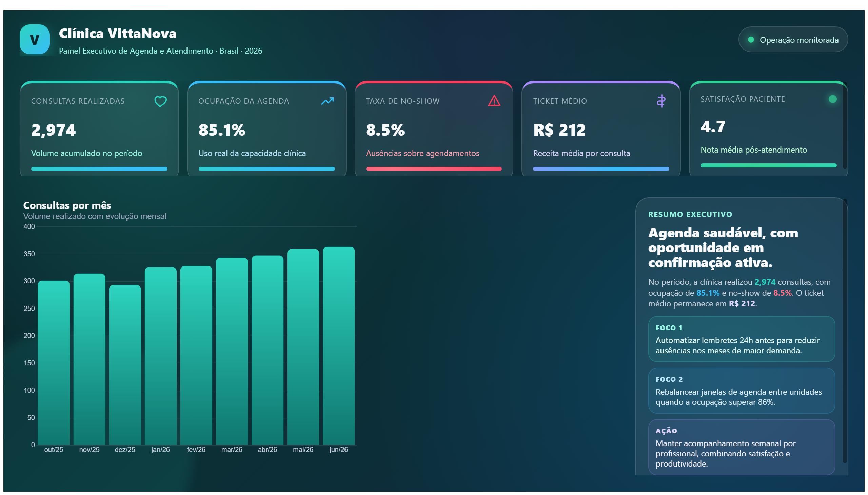868x495 pixels.
Task: Click the Consultas por mês chart title
Action: tap(67, 205)
